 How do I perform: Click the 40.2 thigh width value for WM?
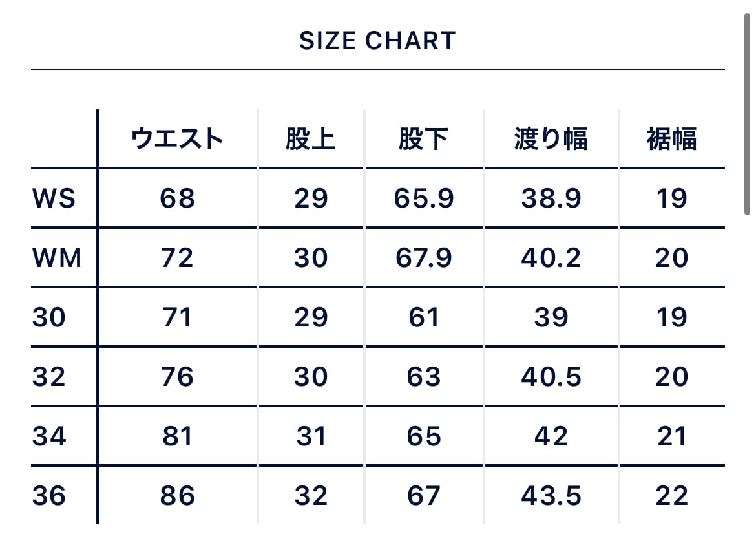point(551,258)
